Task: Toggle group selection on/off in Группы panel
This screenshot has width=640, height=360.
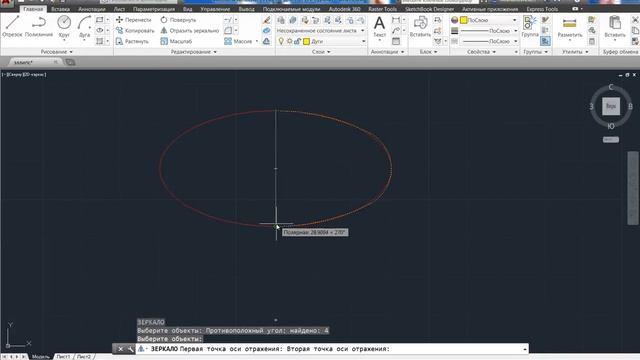Action: [545, 41]
